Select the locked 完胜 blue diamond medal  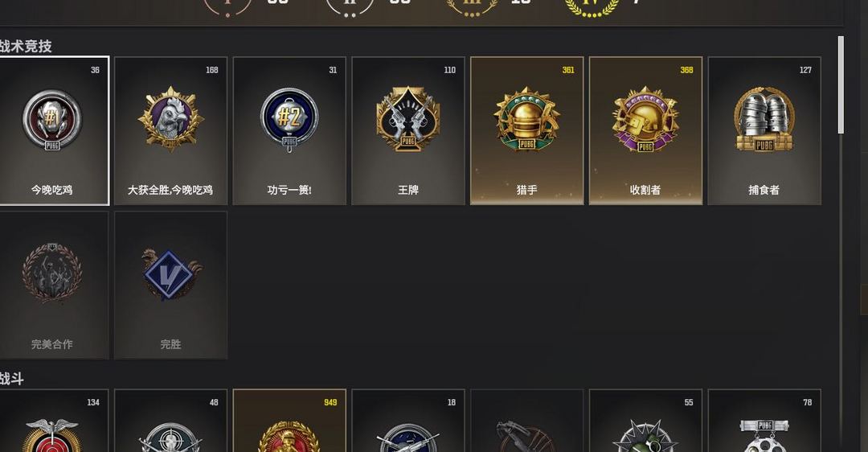(x=170, y=285)
